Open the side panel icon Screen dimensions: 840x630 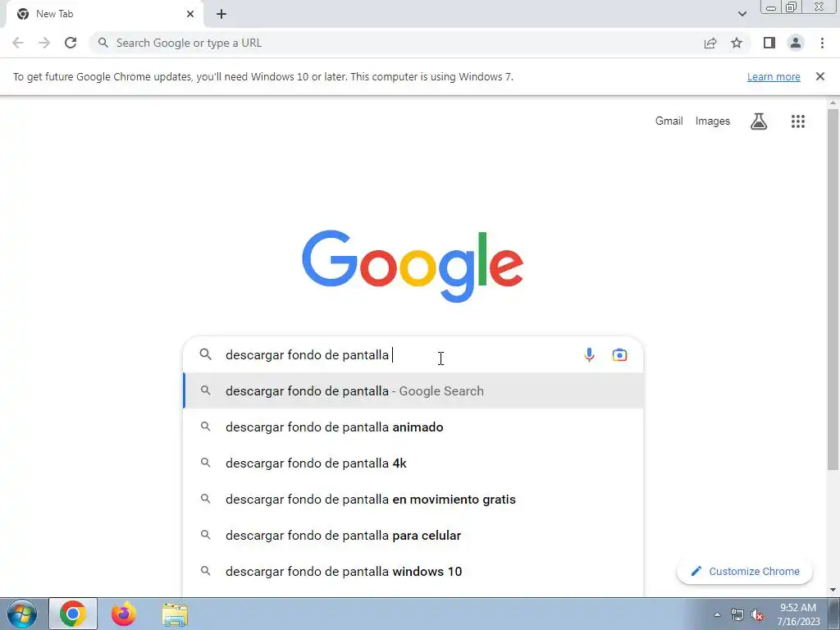(x=769, y=43)
